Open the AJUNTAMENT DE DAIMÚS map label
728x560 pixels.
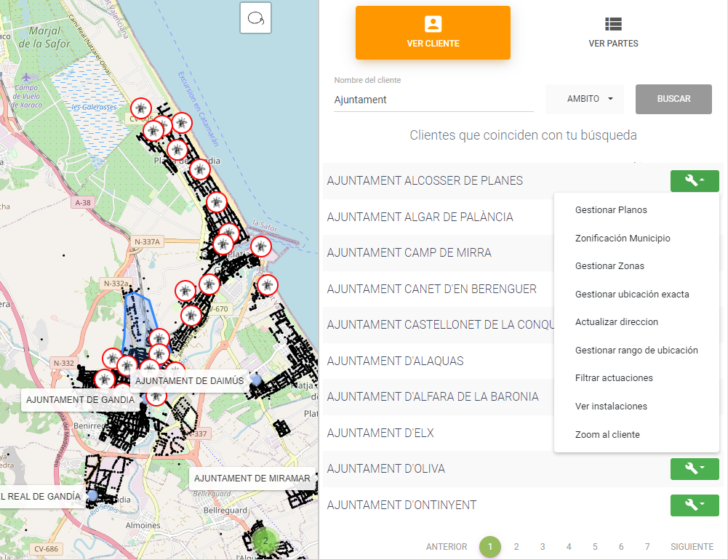tap(189, 381)
